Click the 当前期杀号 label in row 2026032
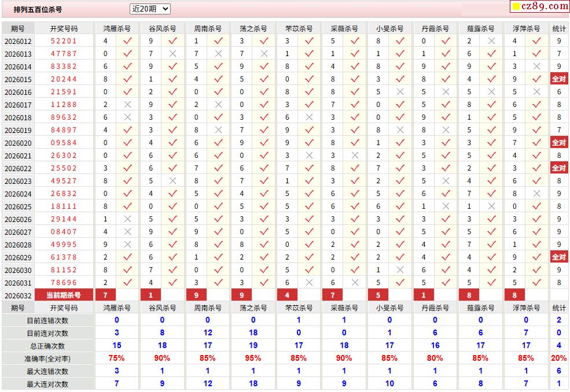This screenshot has height=392, width=570. point(64,295)
